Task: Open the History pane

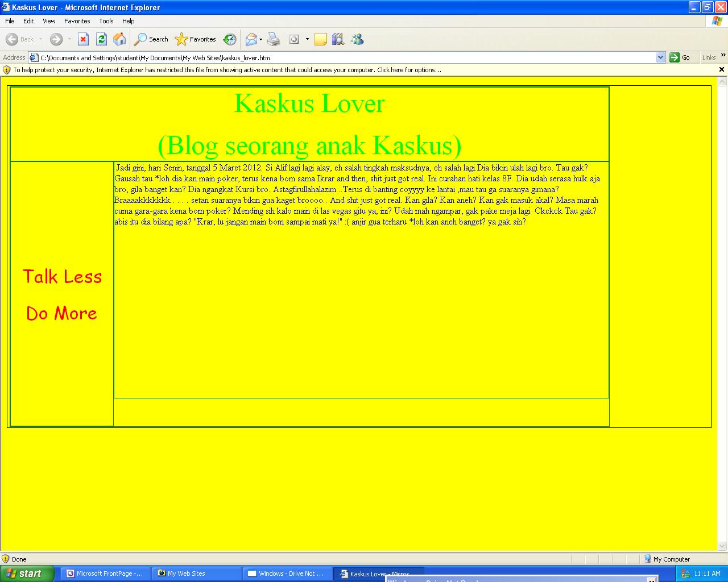Action: [230, 39]
